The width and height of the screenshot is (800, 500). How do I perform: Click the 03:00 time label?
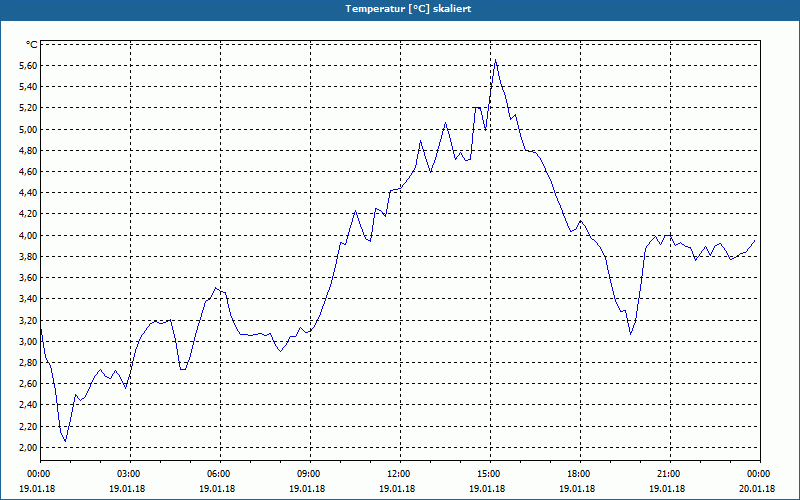130,474
